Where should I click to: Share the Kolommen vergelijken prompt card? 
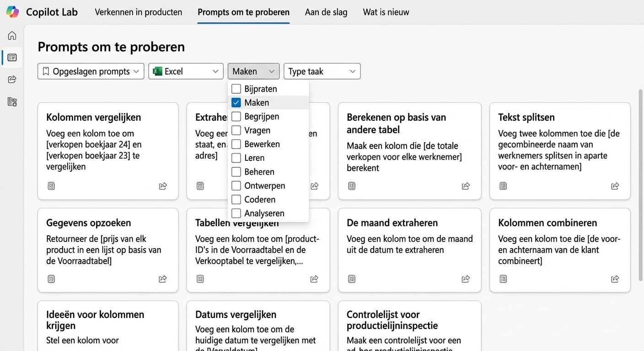tap(162, 186)
